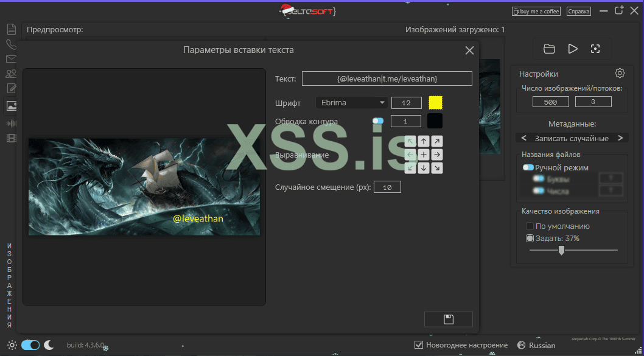Click the Текст input field
This screenshot has width=644, height=356.
[387, 79]
